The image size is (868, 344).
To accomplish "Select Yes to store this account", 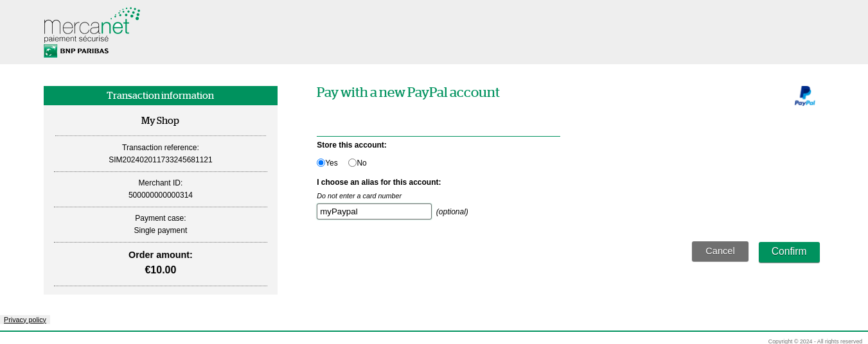I will coord(321,163).
